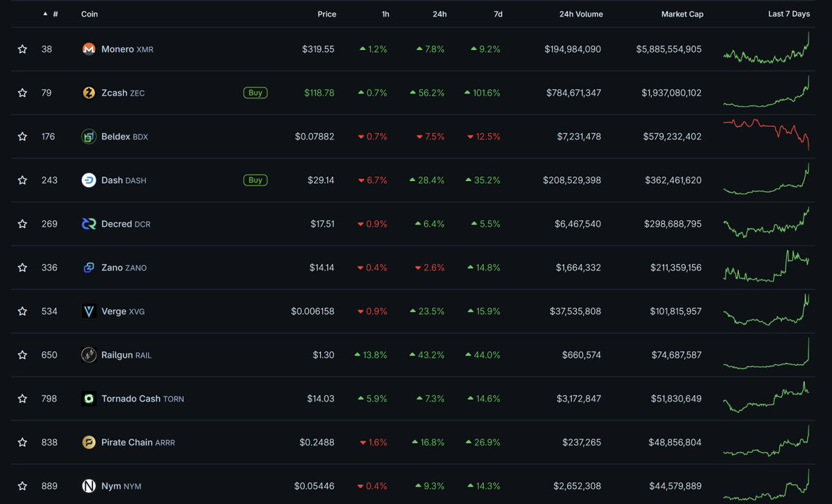The height and width of the screenshot is (504, 832).
Task: Star Zcash as a favorite
Action: (22, 93)
